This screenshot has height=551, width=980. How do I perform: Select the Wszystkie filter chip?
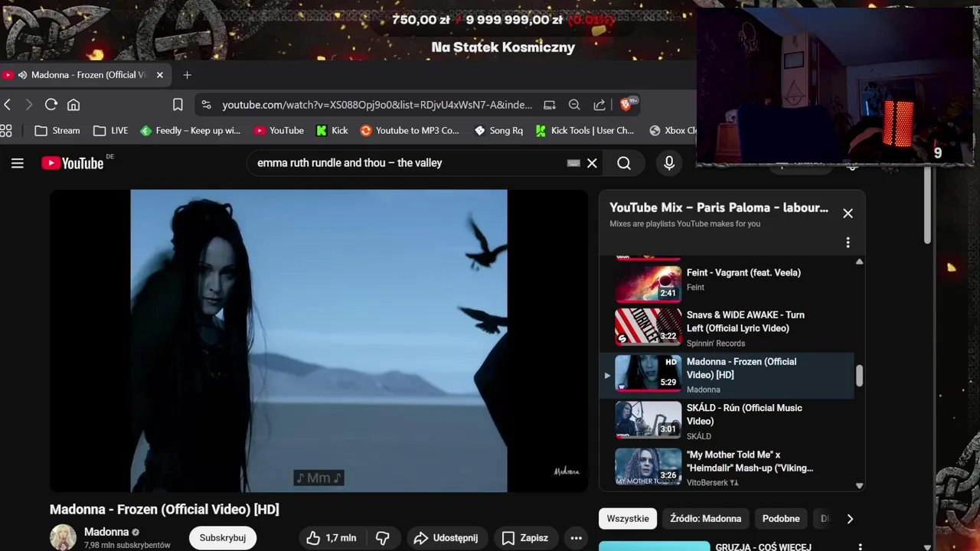point(628,519)
